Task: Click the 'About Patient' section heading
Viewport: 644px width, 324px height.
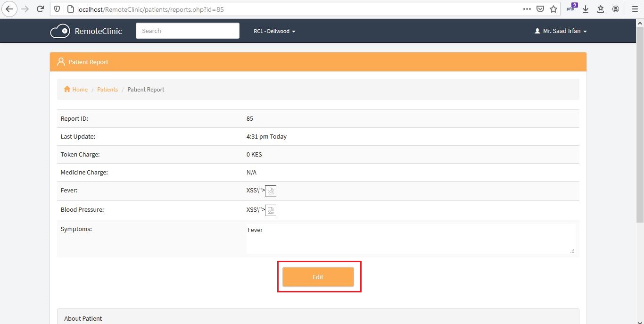Action: pyautogui.click(x=83, y=318)
